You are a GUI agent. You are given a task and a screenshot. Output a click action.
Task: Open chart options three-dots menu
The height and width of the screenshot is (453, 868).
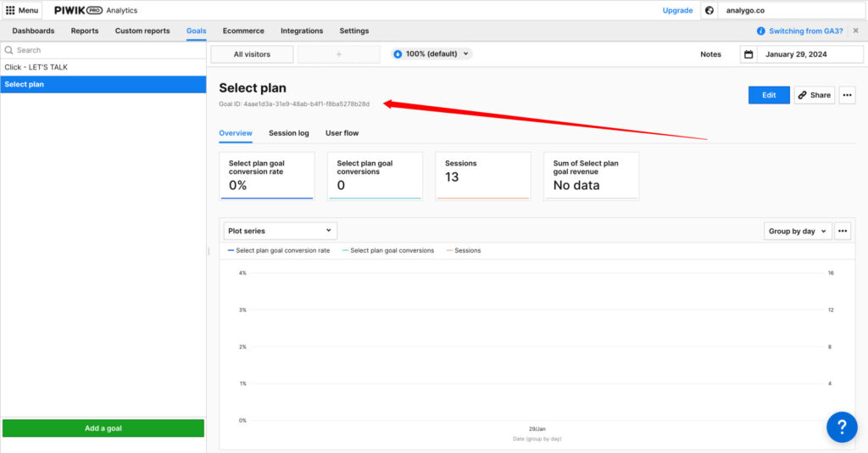pyautogui.click(x=843, y=231)
